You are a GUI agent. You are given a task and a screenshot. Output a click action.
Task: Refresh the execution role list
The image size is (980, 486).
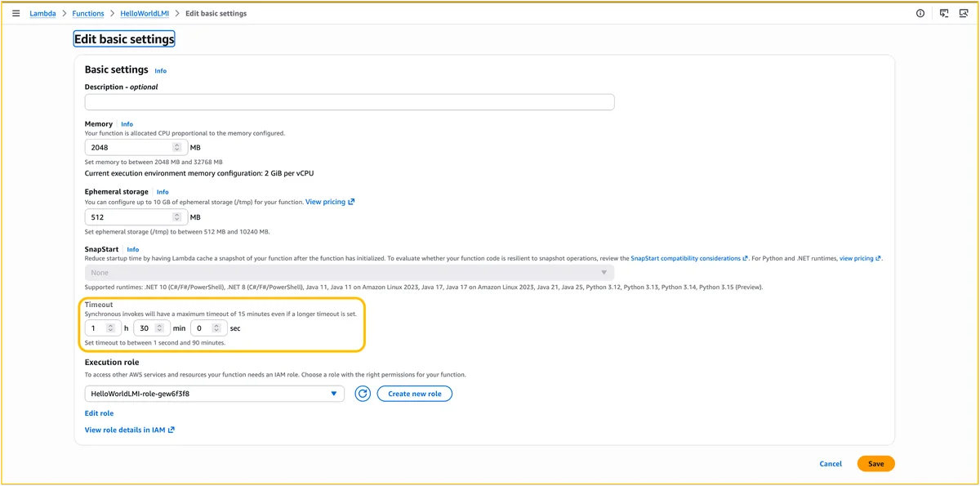pos(363,394)
